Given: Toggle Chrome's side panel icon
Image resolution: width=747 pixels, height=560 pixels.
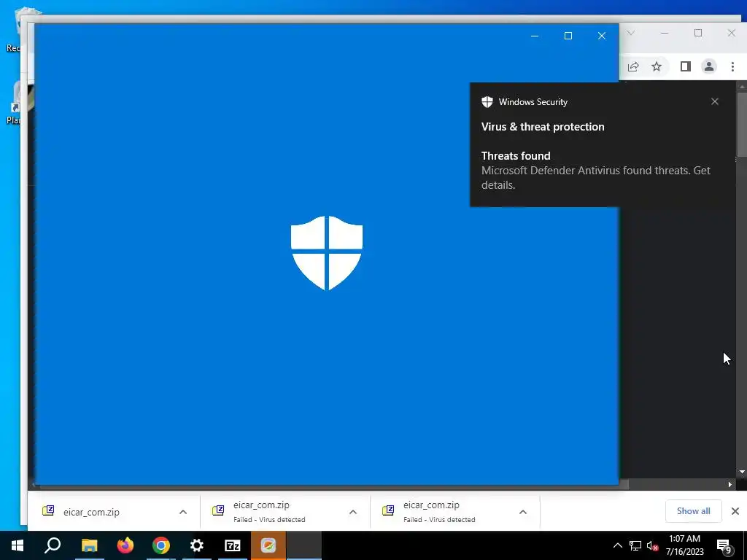Looking at the screenshot, I should (686, 66).
